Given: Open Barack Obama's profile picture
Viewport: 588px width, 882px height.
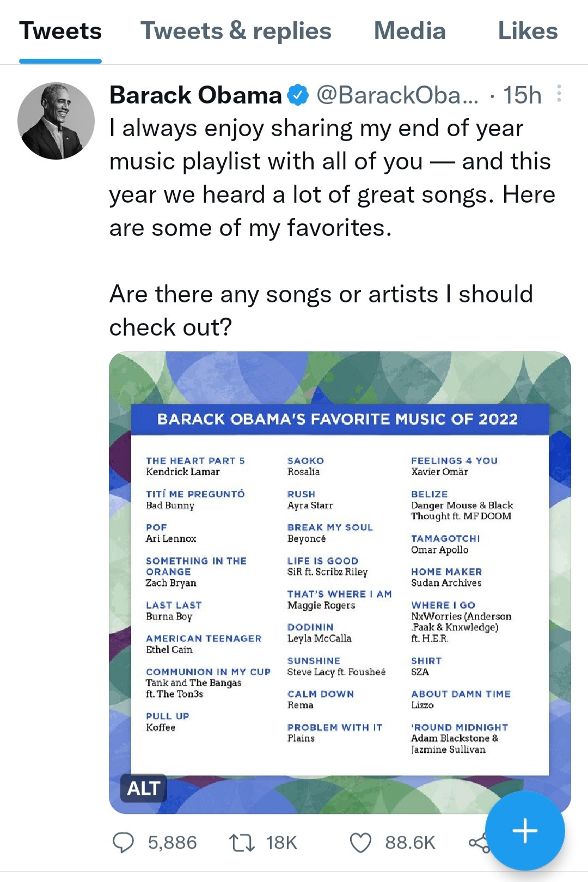Looking at the screenshot, I should click(x=56, y=121).
